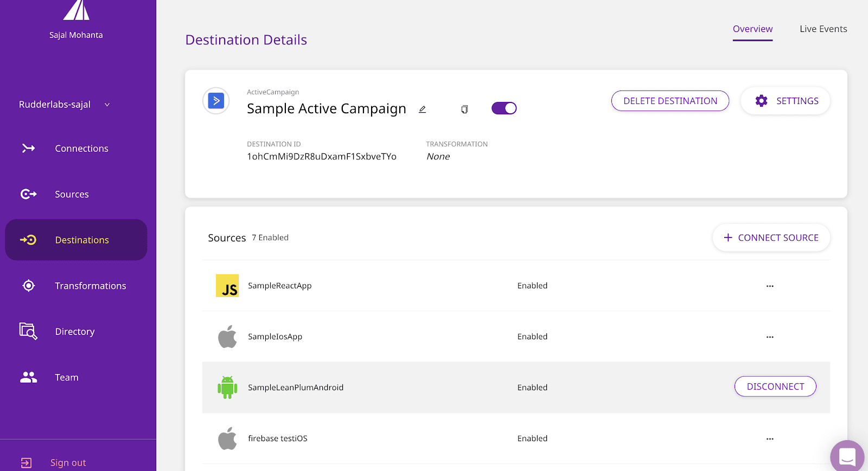Open destination Settings with gear icon
The image size is (868, 471).
786,101
